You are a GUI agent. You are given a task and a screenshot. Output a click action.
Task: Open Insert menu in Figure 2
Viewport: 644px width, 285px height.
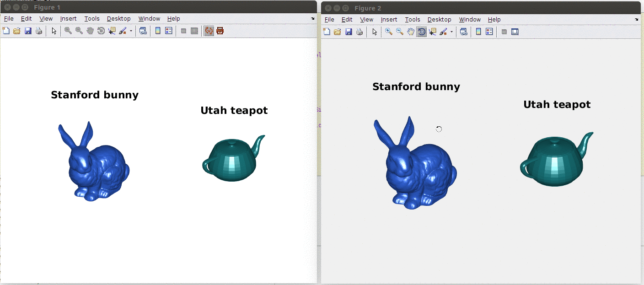389,20
